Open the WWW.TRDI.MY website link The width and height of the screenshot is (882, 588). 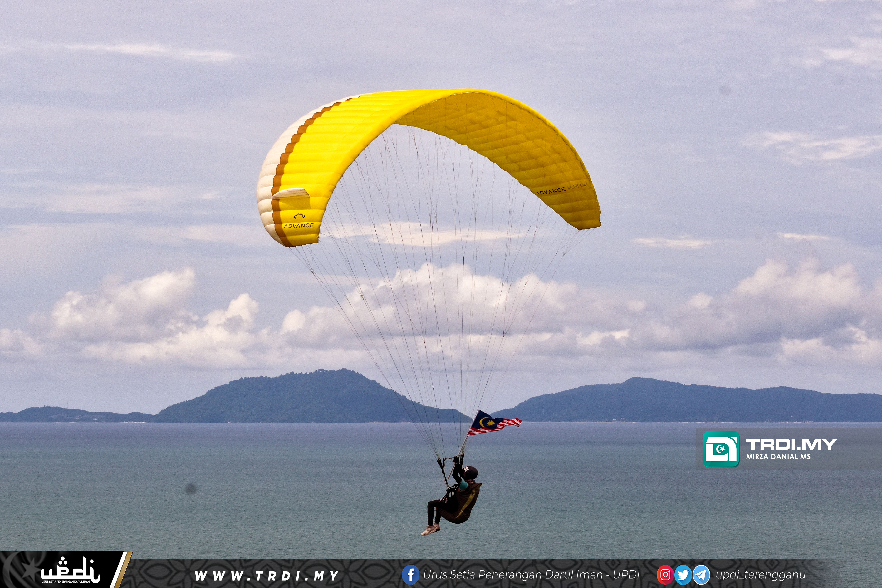(x=267, y=576)
